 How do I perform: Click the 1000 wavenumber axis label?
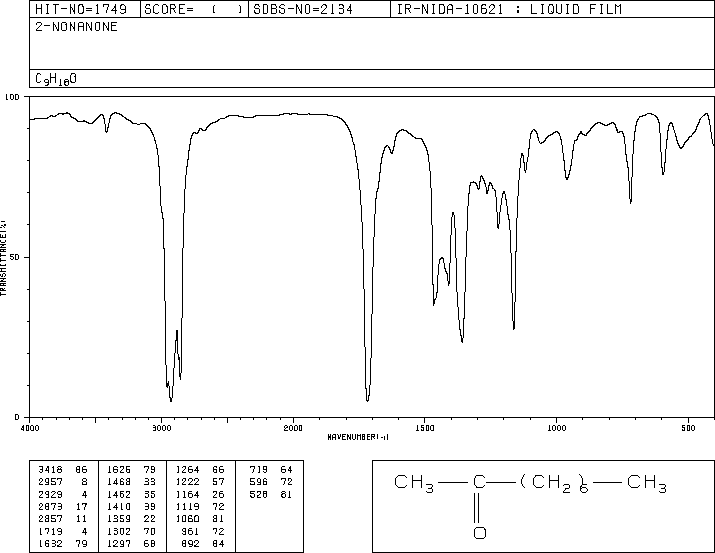pyautogui.click(x=556, y=428)
